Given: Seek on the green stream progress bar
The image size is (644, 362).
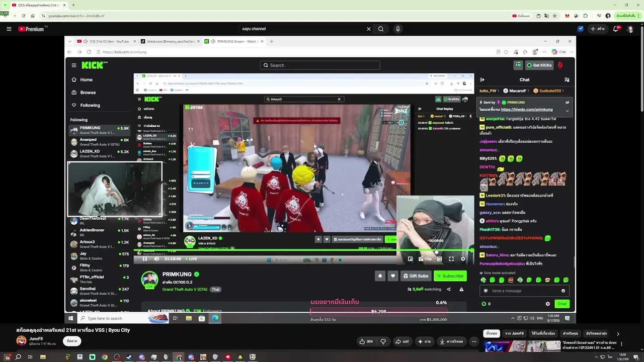Looking at the screenshot, I should [303, 250].
